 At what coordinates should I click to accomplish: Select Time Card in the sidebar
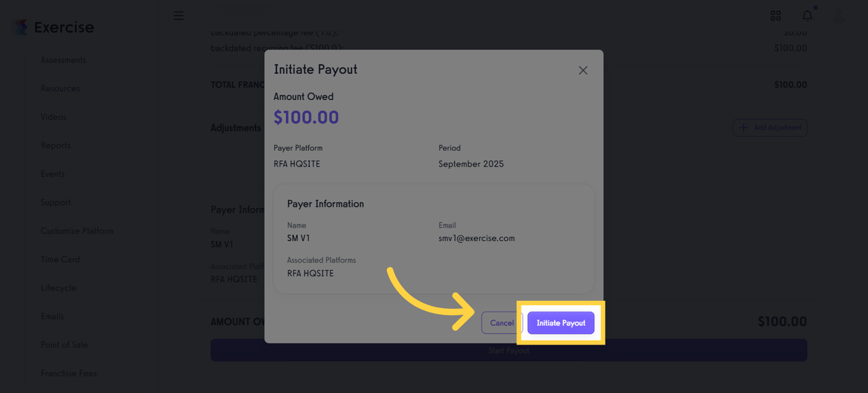(60, 259)
